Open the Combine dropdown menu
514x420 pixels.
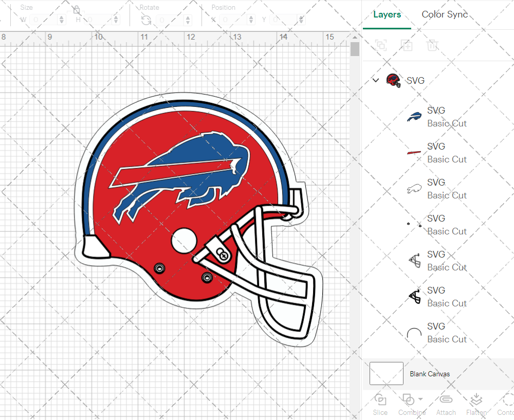(420, 399)
